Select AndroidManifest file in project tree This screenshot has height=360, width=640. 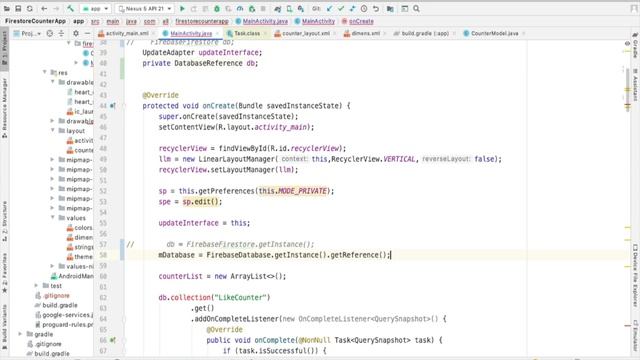point(72,276)
